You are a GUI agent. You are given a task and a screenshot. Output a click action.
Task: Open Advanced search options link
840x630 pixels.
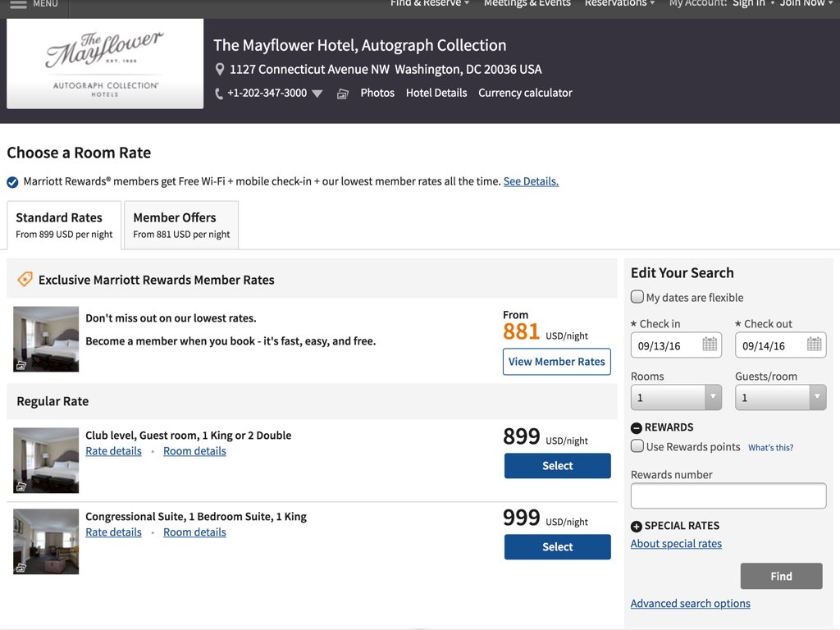[690, 604]
